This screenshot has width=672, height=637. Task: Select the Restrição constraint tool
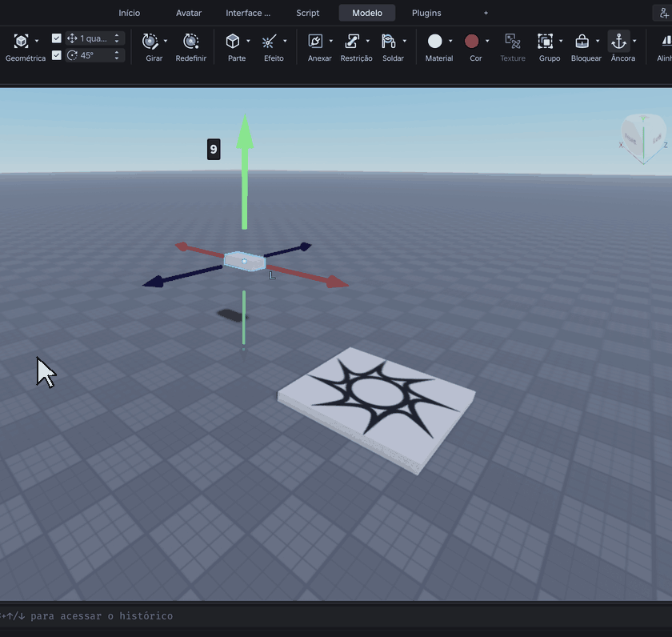352,41
